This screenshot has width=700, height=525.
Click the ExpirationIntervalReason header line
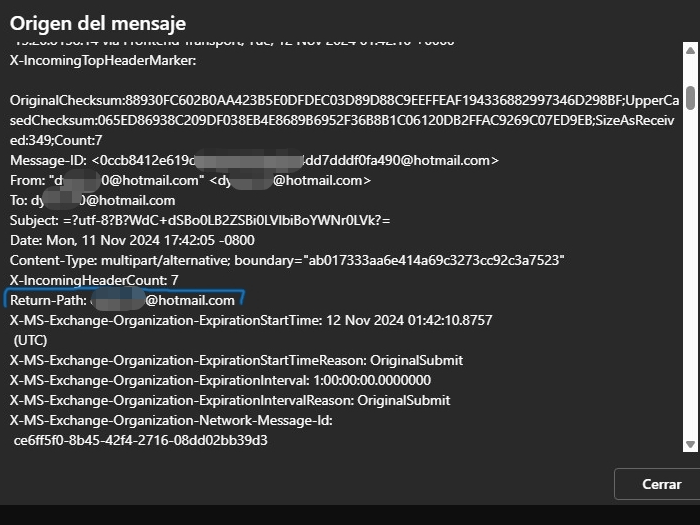tap(230, 400)
